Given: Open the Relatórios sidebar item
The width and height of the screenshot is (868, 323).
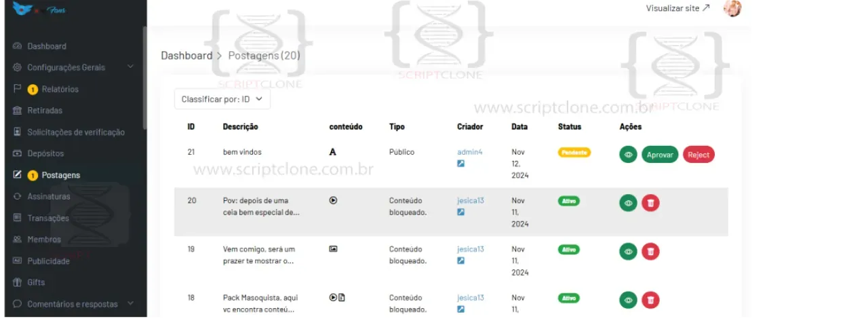Looking at the screenshot, I should 60,89.
